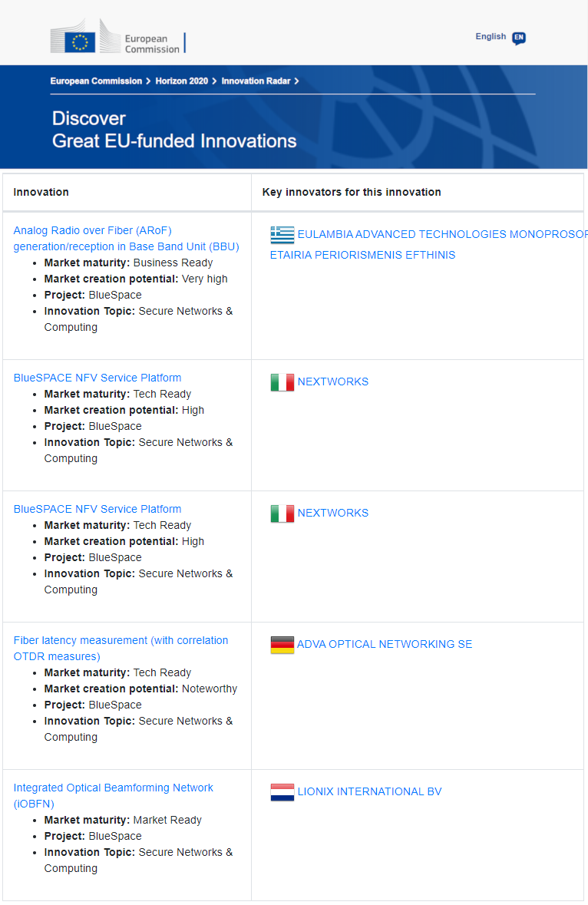Navigate to Horizon 2020 breadcrumb

click(x=182, y=81)
